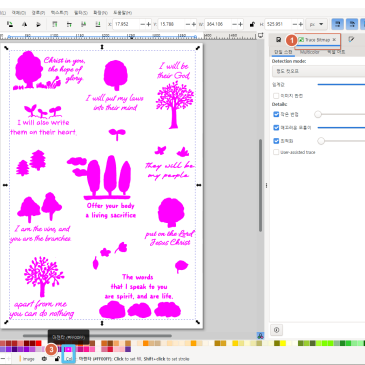Click the raise selection to top icon
The image size is (365, 365).
pos(55,24)
